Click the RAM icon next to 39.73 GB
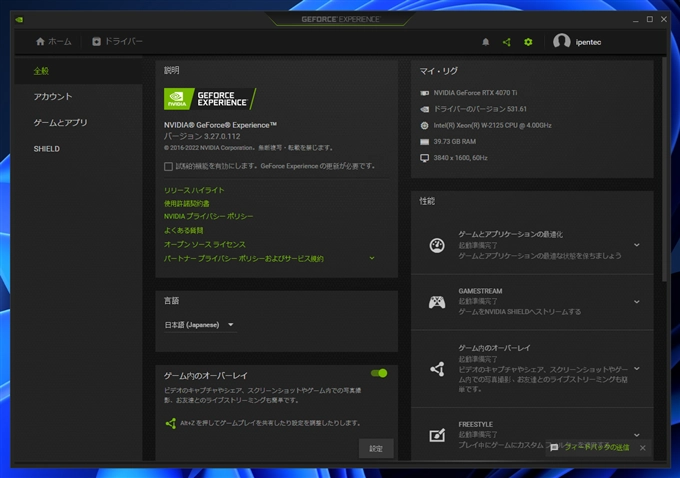680x478 pixels. tap(425, 142)
